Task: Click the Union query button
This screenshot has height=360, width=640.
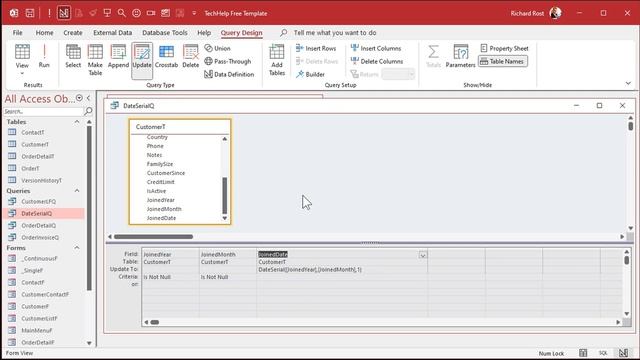Action: 218,48
